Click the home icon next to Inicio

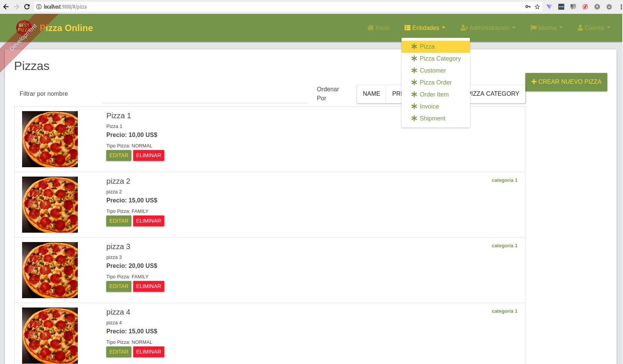pyautogui.click(x=370, y=28)
